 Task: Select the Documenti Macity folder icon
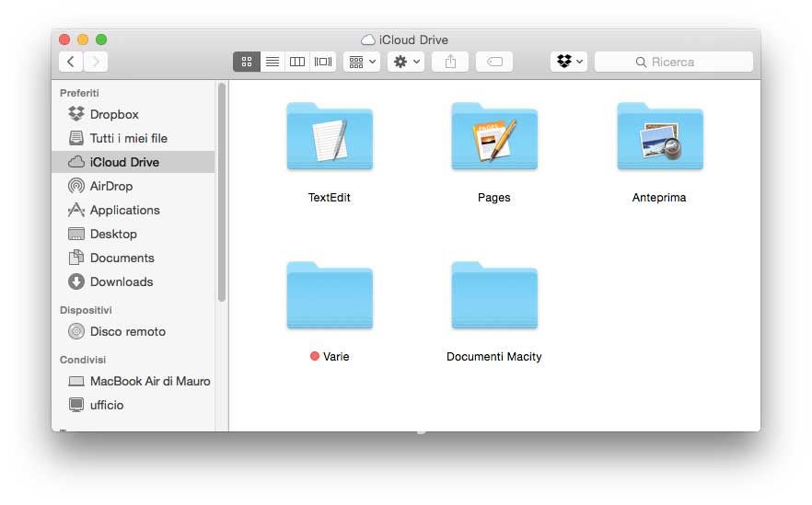click(x=494, y=295)
